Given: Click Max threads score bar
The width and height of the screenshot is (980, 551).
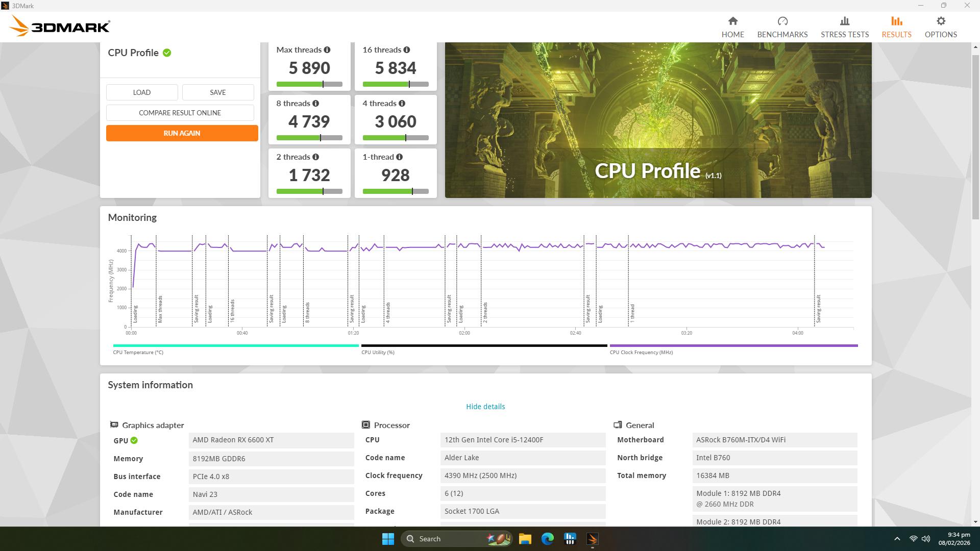Looking at the screenshot, I should [309, 84].
